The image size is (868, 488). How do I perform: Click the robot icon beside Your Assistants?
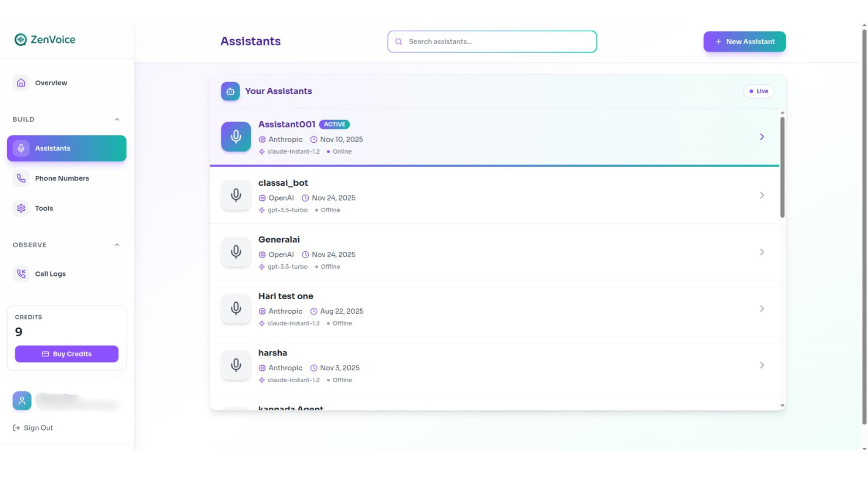tap(230, 91)
